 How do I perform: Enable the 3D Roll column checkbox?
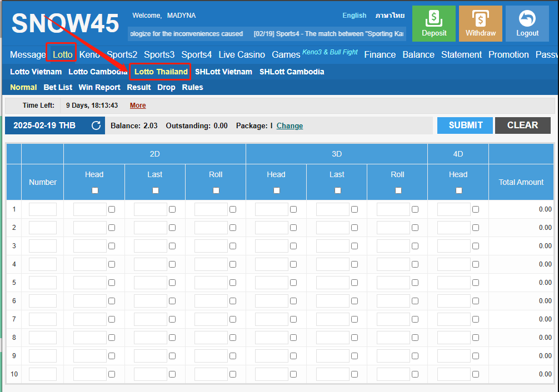398,190
